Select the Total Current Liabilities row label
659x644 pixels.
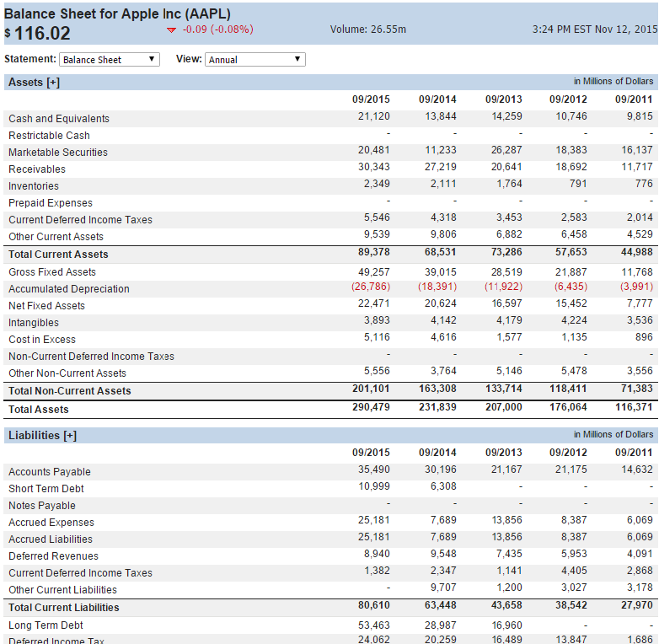point(64,608)
